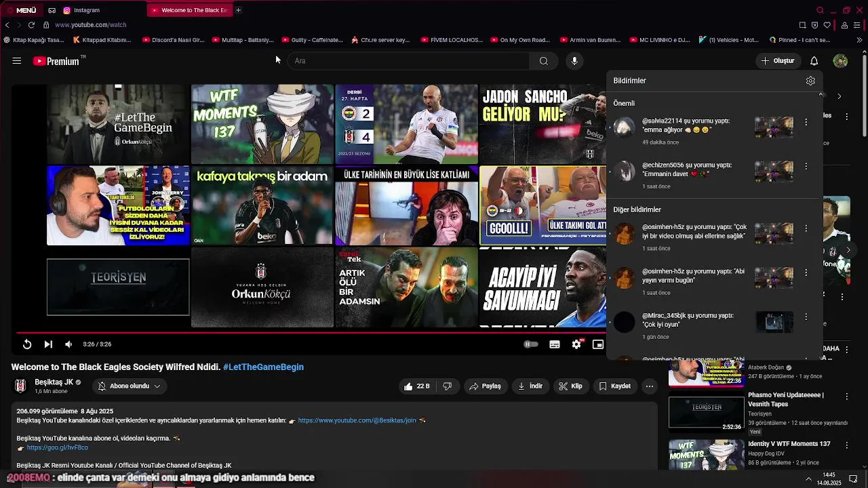Open options for 'Çok iyi bir video' notification
This screenshot has width=868, height=488.
pyautogui.click(x=806, y=228)
